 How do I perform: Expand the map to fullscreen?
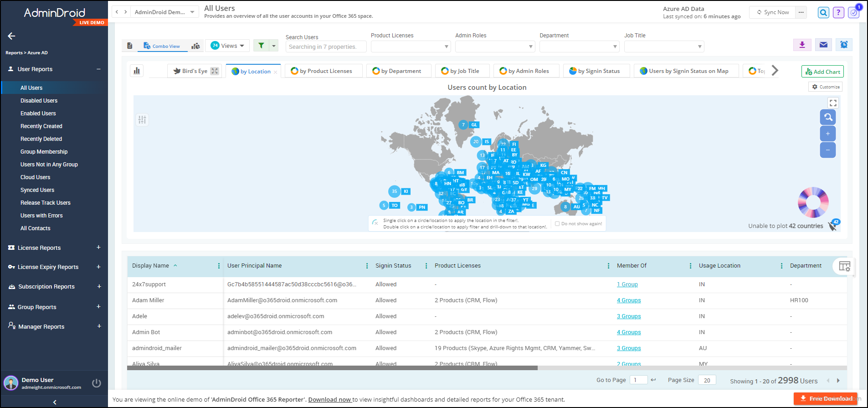coord(833,103)
